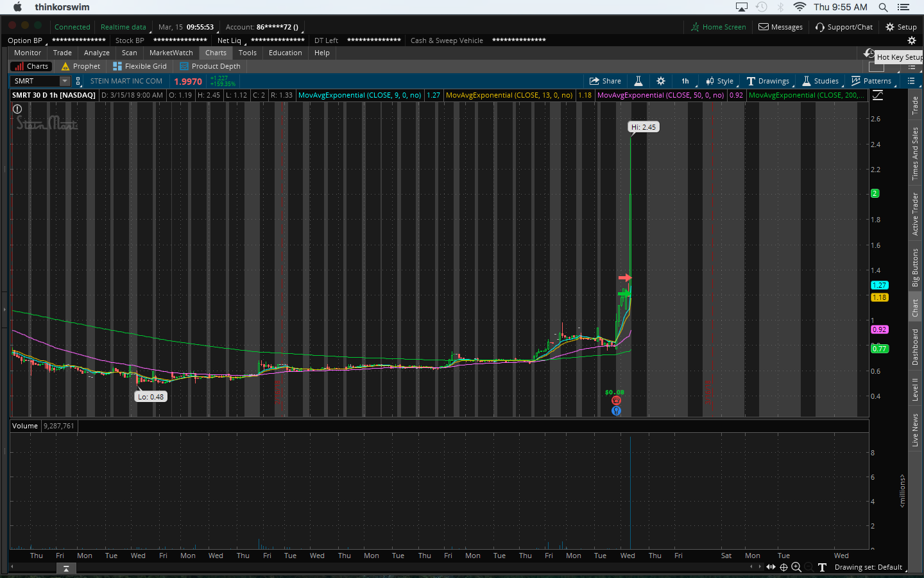The image size is (924, 578).
Task: Select the text drawing tool icon
Action: [x=822, y=567]
